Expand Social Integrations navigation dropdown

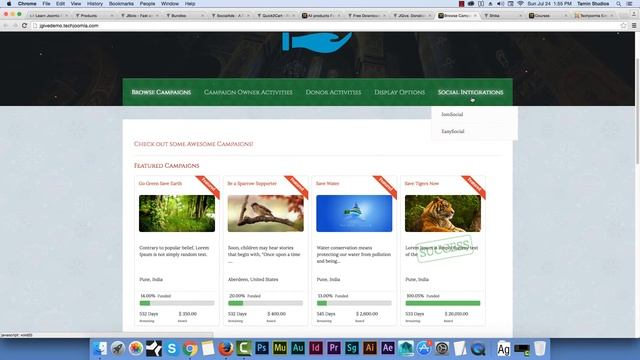(470, 92)
